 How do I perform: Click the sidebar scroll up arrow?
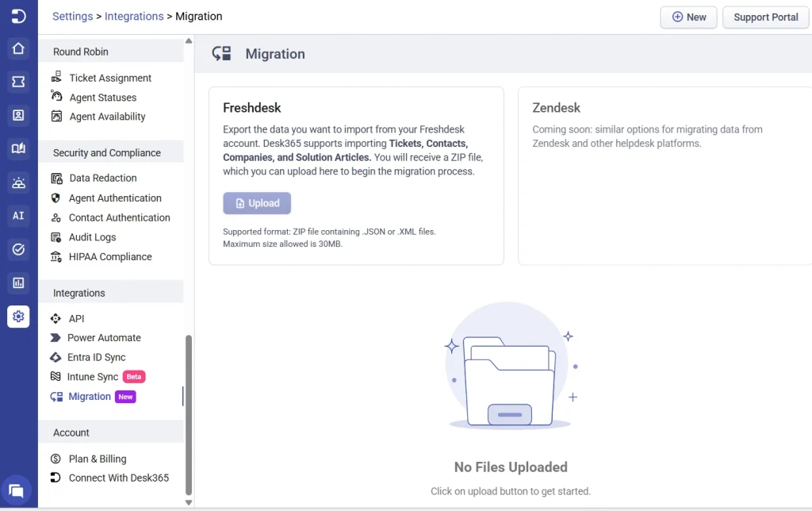pos(189,41)
